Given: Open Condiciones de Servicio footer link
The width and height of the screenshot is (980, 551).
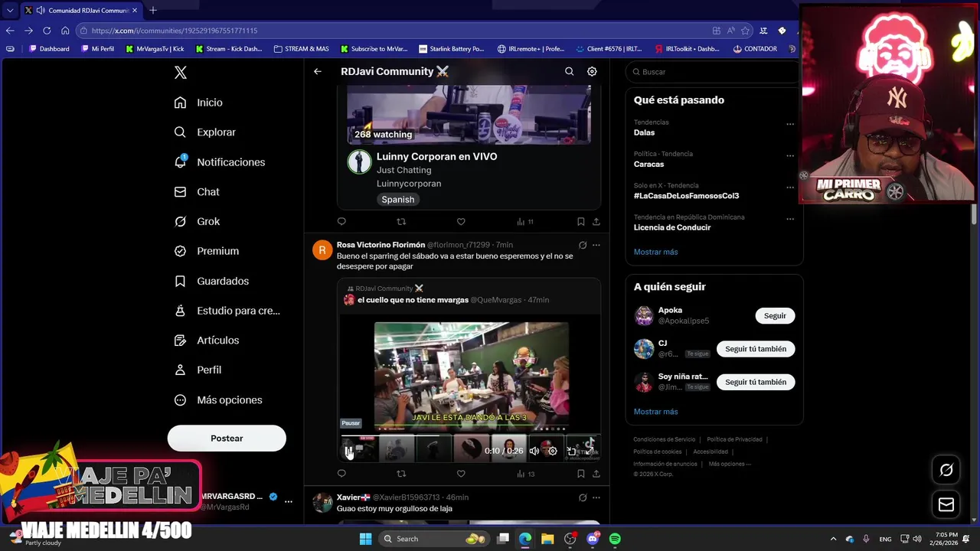Looking at the screenshot, I should pos(664,439).
